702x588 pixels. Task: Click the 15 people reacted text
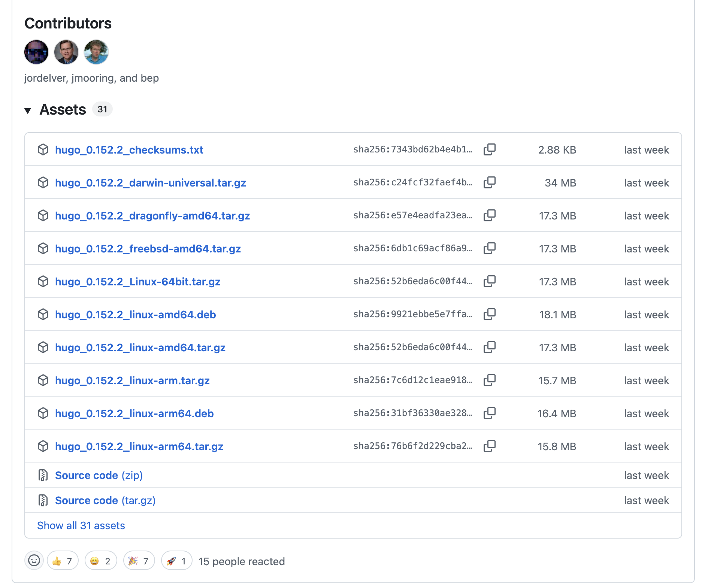coord(242,561)
